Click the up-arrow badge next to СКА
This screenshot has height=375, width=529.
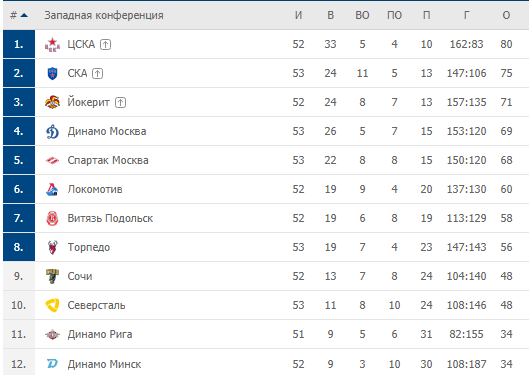point(98,74)
